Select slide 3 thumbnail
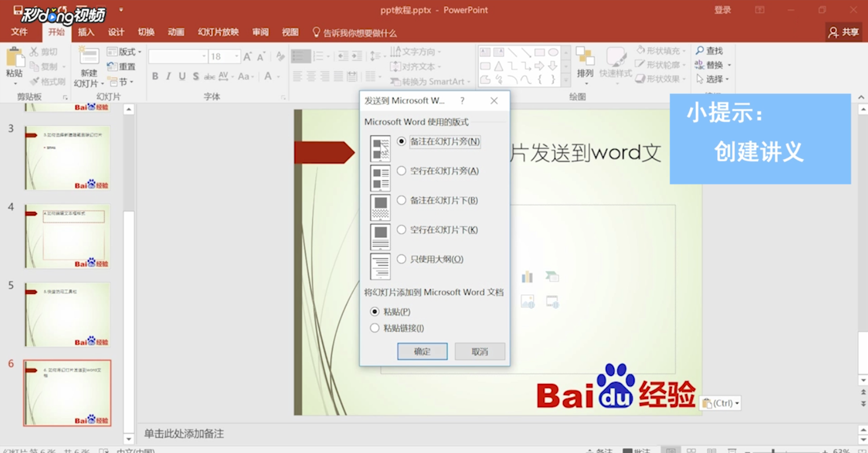 click(x=67, y=158)
